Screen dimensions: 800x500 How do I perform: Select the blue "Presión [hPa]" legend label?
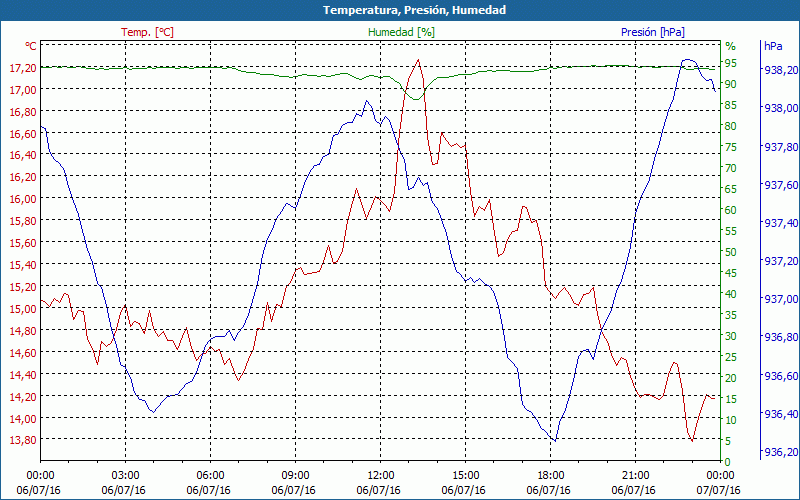pos(653,32)
